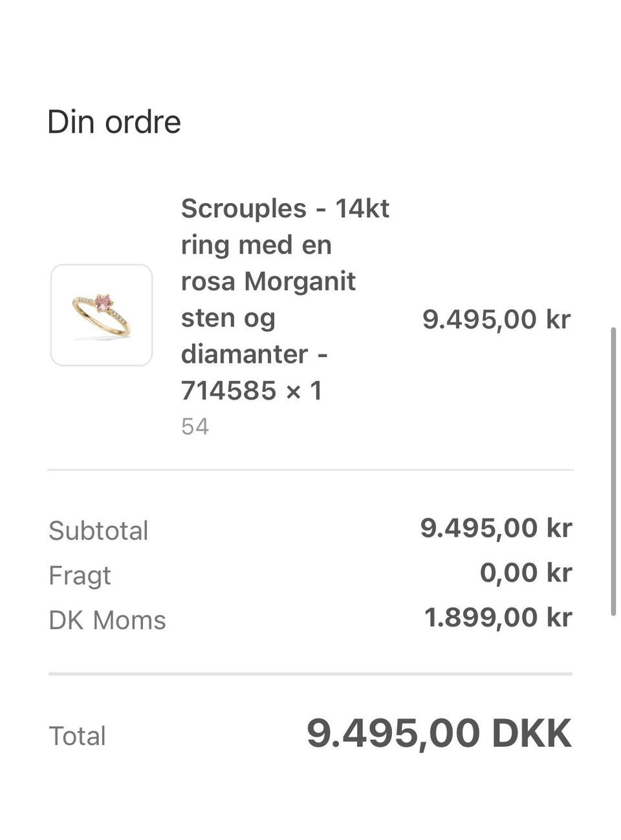This screenshot has height=840, width=621.
Task: Click the DK Moms amount 1.899,00 kr
Action: (x=498, y=618)
